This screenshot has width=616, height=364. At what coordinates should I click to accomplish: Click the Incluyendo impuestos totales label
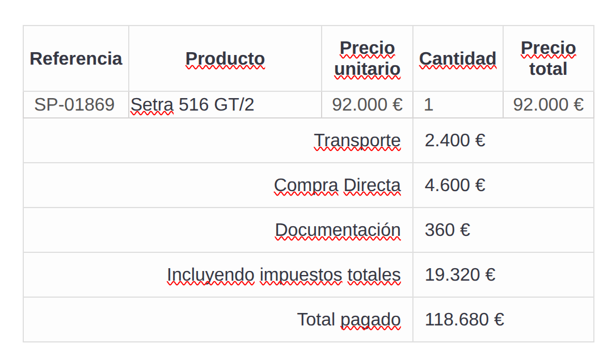point(284,275)
